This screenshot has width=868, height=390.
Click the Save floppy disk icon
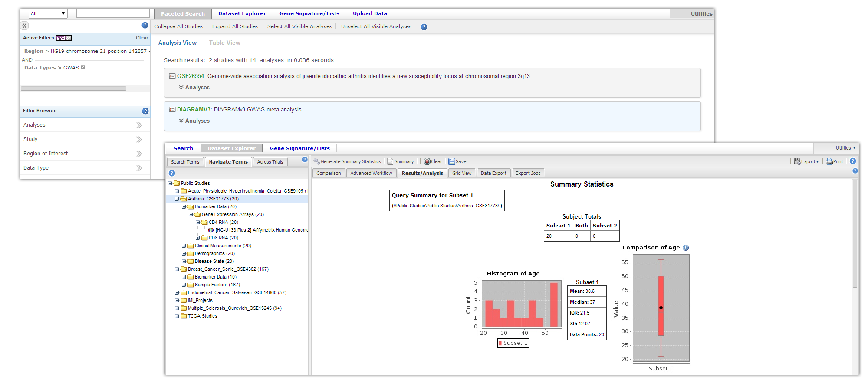452,161
